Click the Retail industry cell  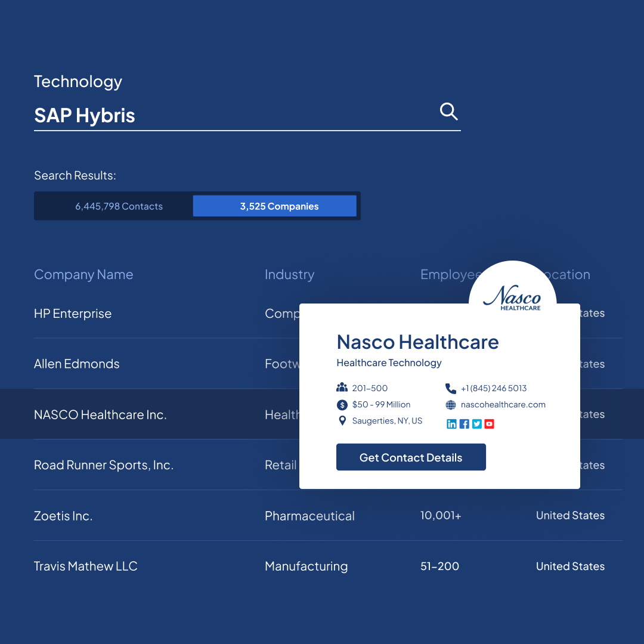(280, 465)
